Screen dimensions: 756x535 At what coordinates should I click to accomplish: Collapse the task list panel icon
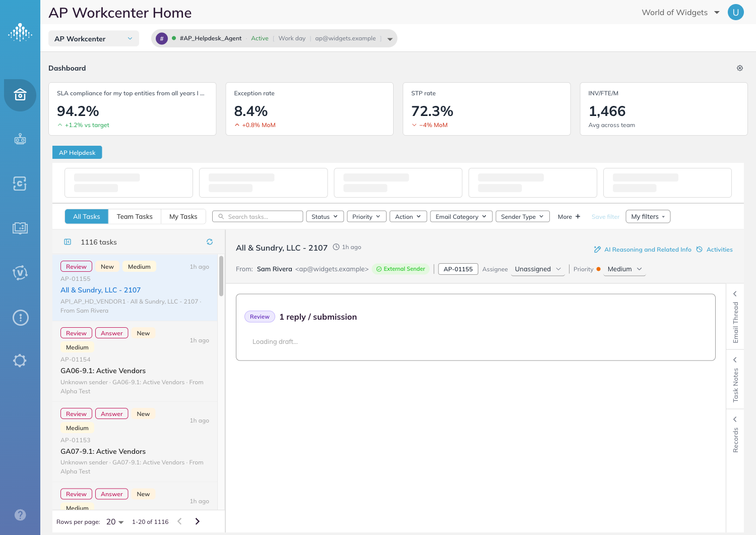click(68, 242)
